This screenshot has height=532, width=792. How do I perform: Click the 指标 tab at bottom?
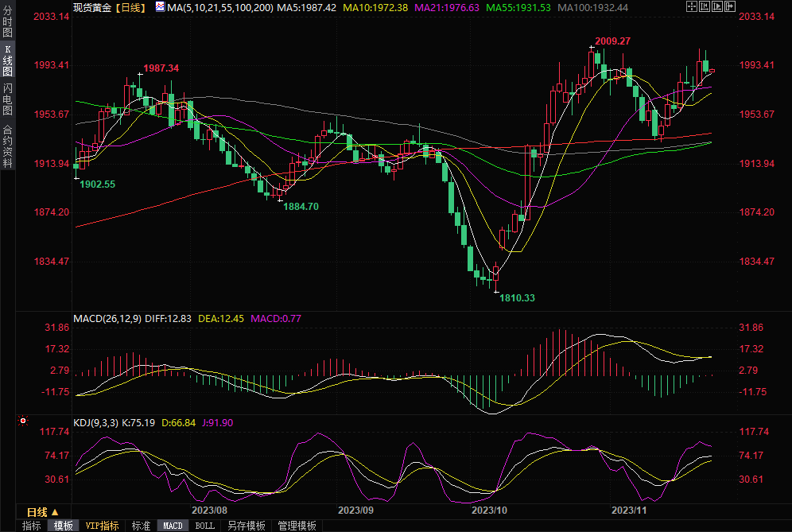pos(31,526)
